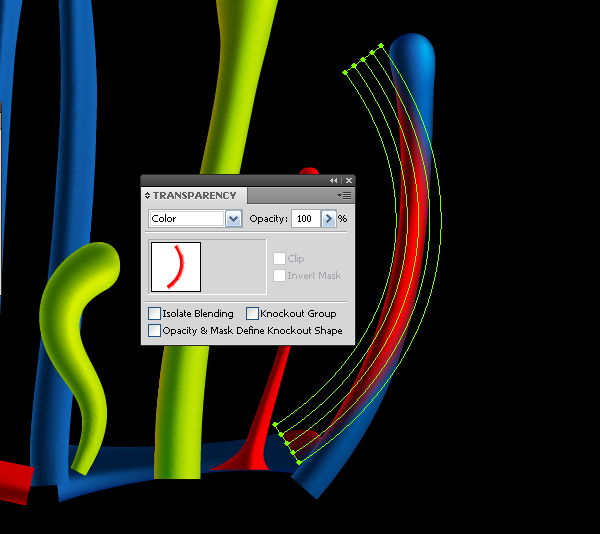
Task: Select the red stroke object thumbnail
Action: pyautogui.click(x=176, y=267)
